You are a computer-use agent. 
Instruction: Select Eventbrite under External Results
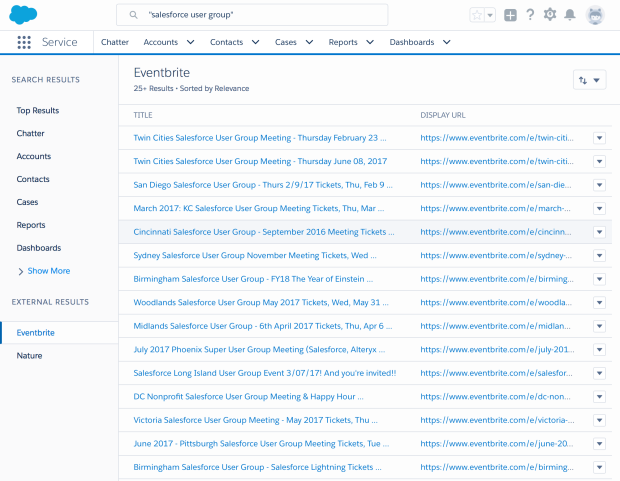point(36,333)
